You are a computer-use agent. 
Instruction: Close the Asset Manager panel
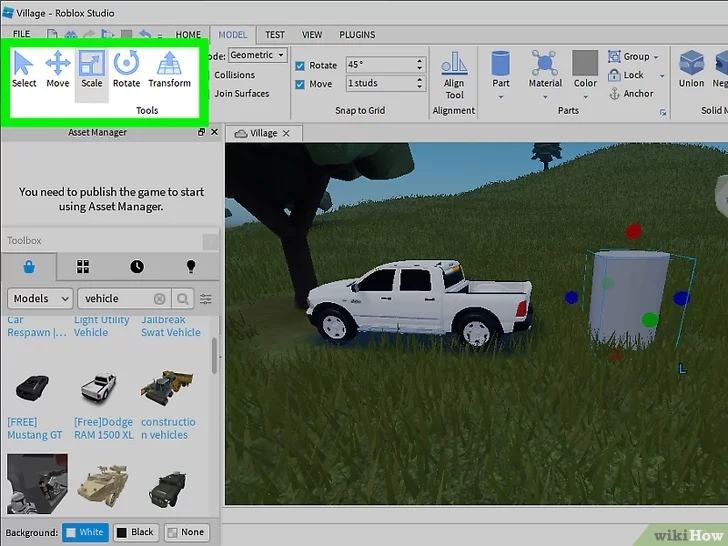[x=214, y=132]
